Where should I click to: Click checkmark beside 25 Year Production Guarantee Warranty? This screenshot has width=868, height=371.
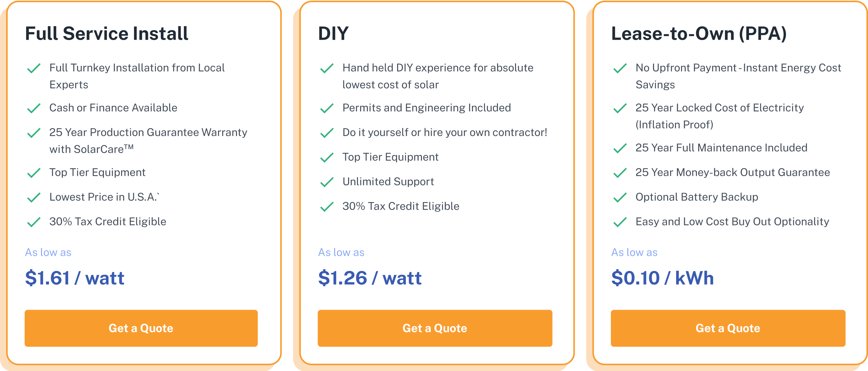pos(34,133)
